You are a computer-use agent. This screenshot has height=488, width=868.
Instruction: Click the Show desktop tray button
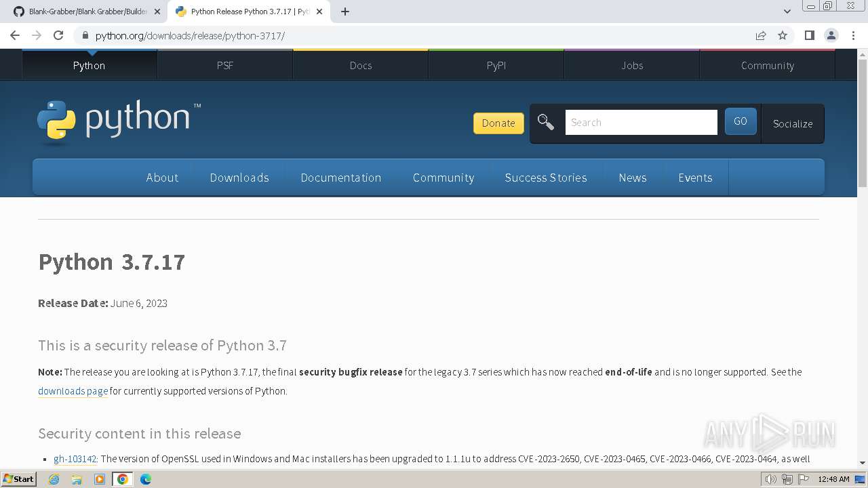pyautogui.click(x=860, y=479)
